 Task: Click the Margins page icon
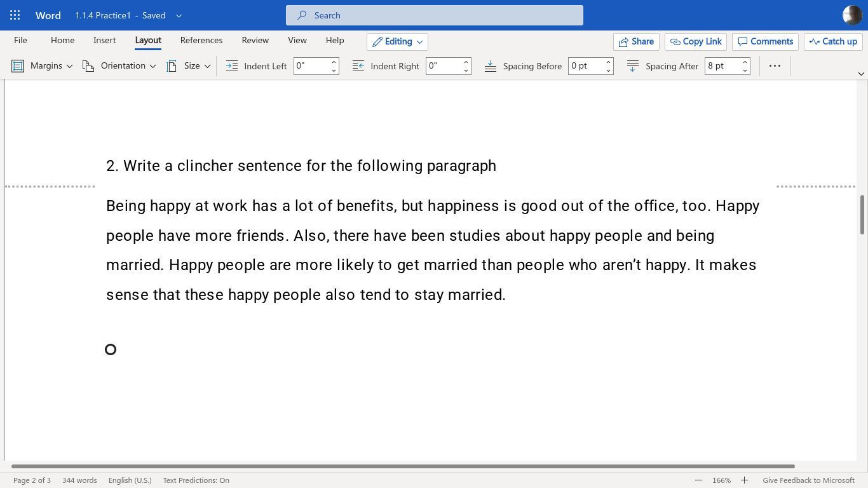click(18, 66)
